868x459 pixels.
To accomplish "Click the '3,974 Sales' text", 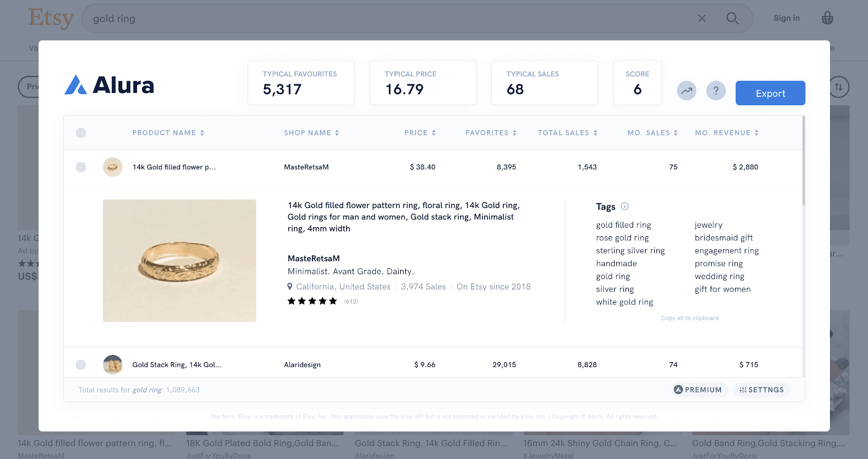I will [423, 287].
